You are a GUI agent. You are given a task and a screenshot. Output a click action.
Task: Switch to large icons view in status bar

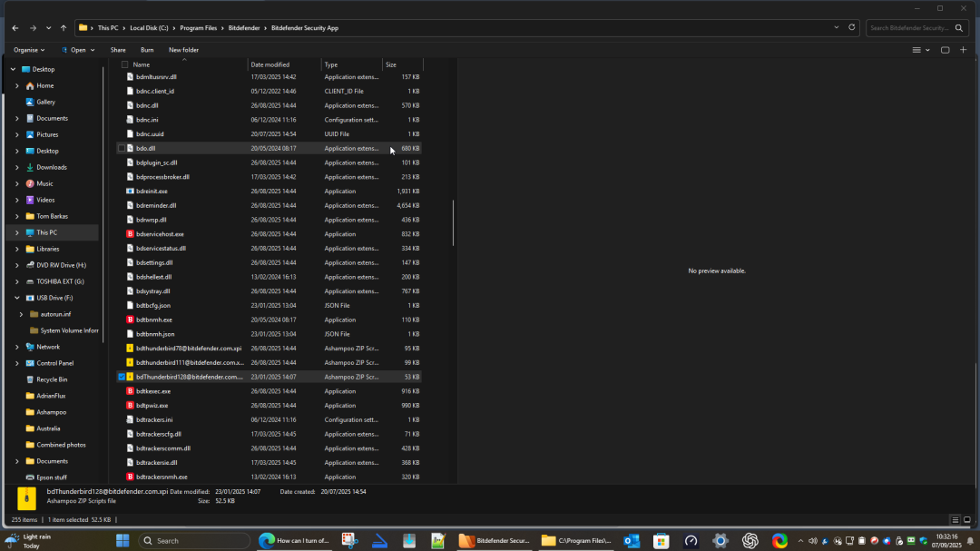(967, 520)
